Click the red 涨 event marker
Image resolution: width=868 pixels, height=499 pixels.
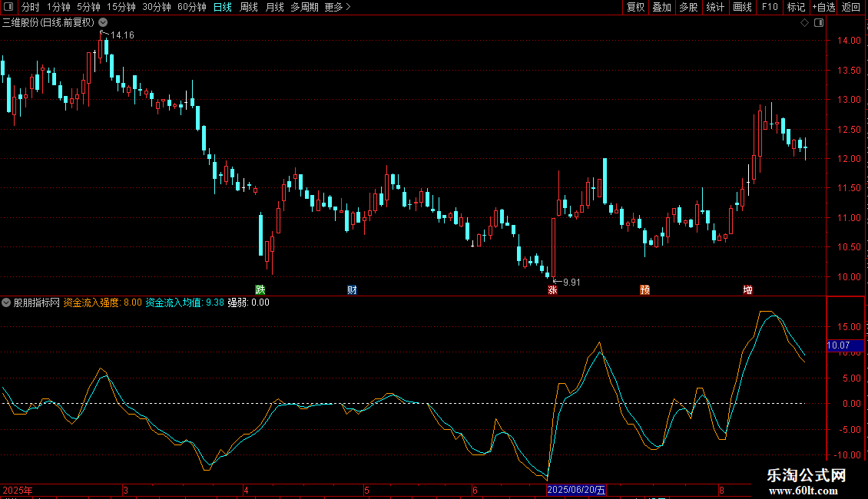pos(552,290)
